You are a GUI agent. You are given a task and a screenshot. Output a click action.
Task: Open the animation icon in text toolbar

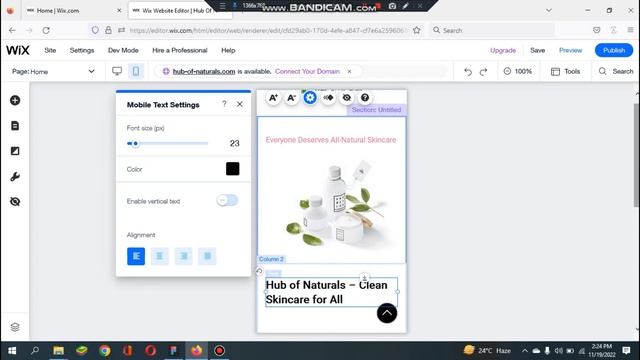[x=328, y=98]
